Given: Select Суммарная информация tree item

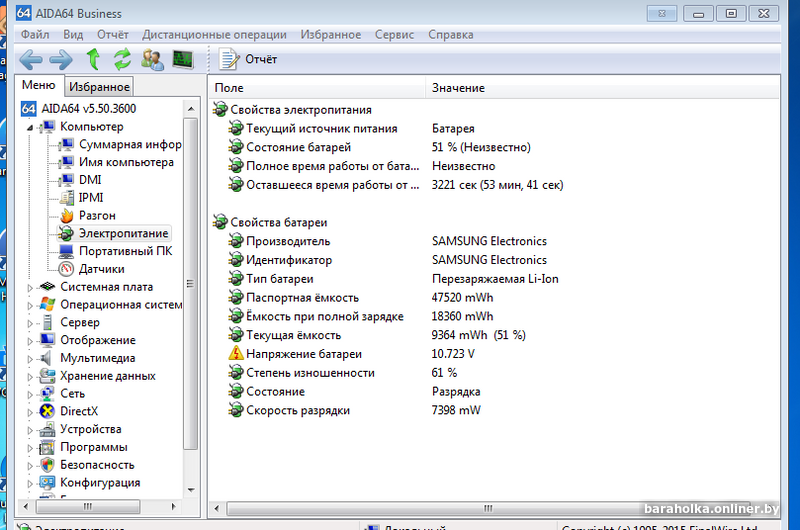Looking at the screenshot, I should [130, 144].
